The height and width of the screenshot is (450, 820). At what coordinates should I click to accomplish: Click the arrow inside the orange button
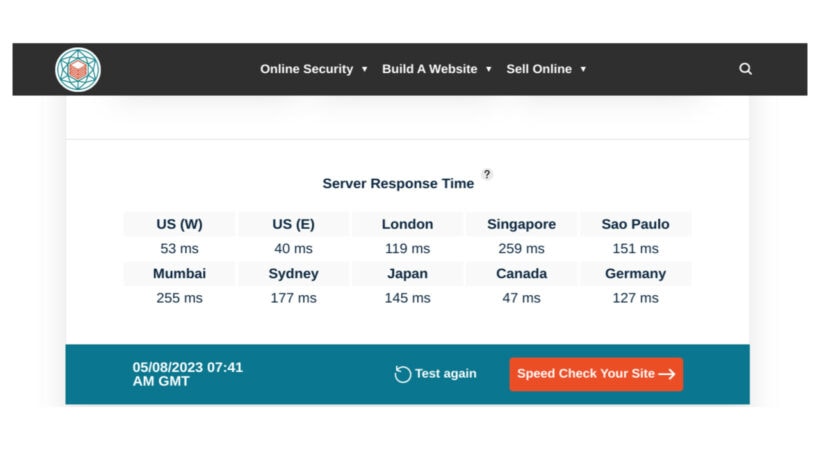tap(667, 374)
